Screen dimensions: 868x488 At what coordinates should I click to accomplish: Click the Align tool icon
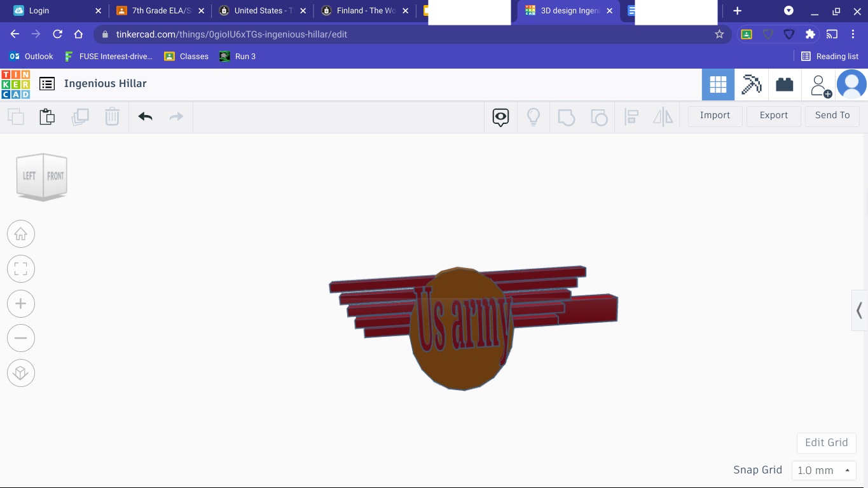[x=631, y=117]
